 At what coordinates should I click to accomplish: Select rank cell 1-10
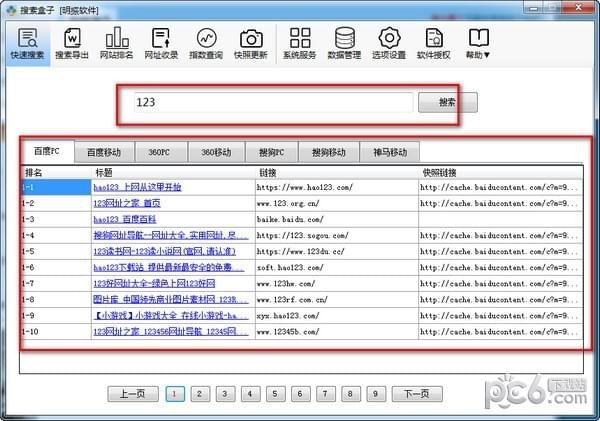click(x=56, y=332)
